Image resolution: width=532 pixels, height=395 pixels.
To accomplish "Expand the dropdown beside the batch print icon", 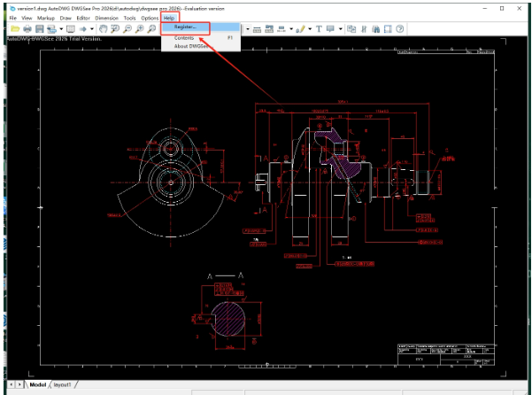I will coord(61,29).
